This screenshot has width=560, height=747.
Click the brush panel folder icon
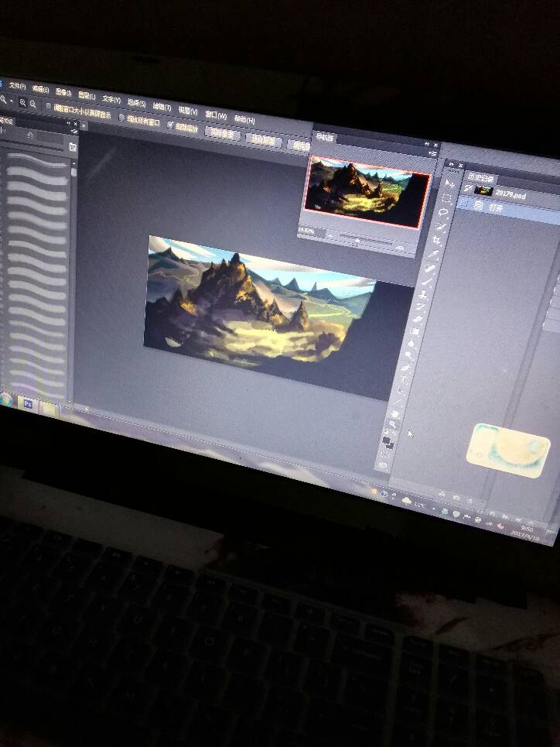click(x=73, y=147)
